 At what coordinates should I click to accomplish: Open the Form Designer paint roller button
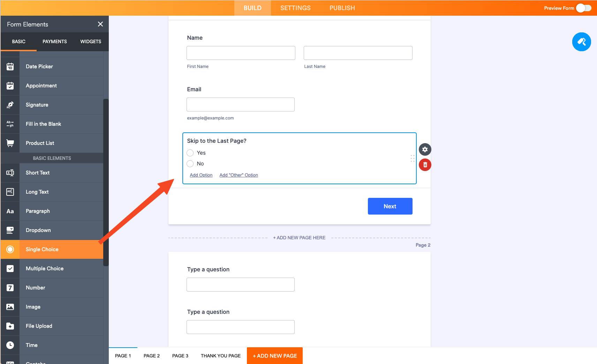point(581,42)
